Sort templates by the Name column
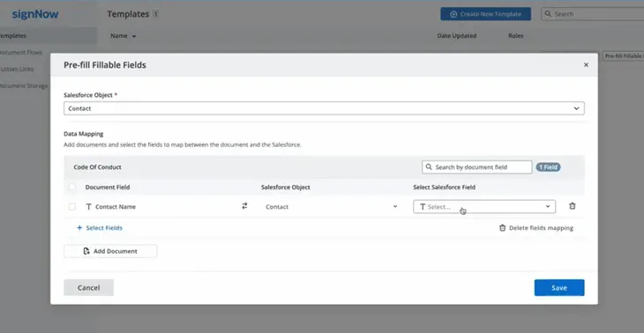Image resolution: width=644 pixels, height=333 pixels. click(123, 35)
